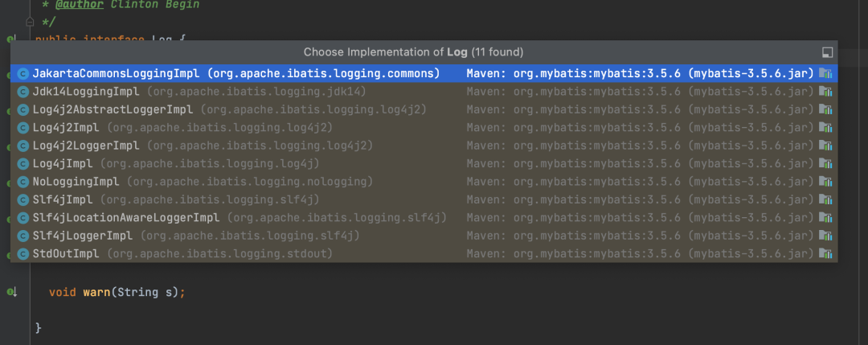Choose Slf4jLocationAwareLoggerImpl class name
The width and height of the screenshot is (868, 345).
pos(126,218)
